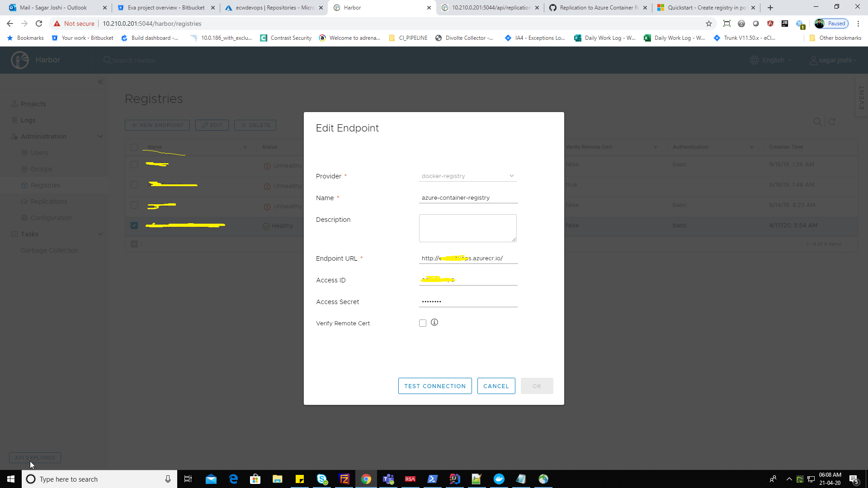Open the Event side panel tab
Image resolution: width=868 pixels, height=488 pixels.
[861, 97]
